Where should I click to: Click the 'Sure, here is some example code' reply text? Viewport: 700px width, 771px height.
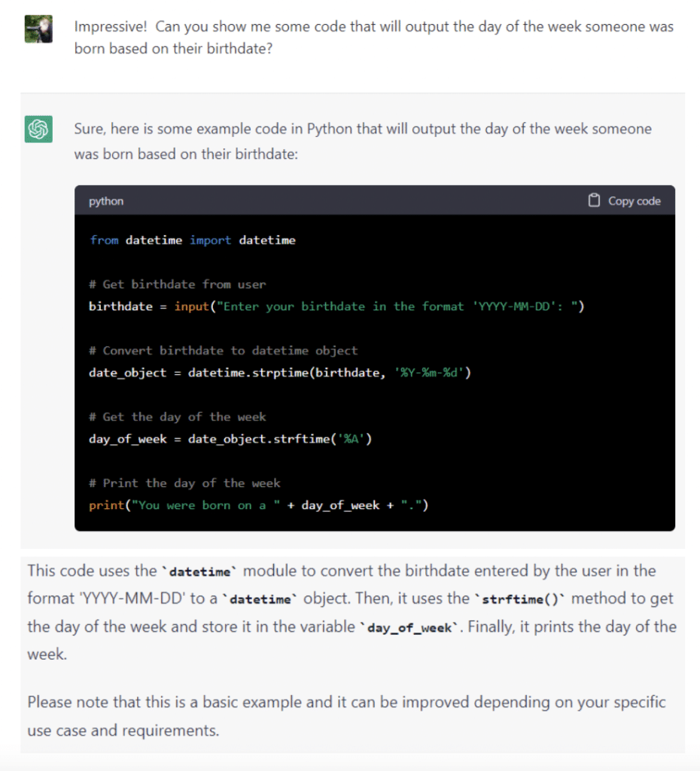[362, 140]
